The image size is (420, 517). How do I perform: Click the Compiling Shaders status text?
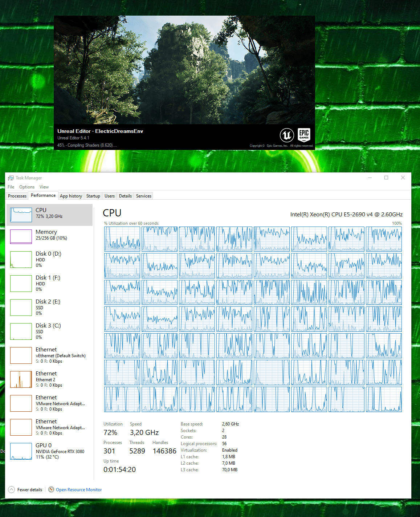point(87,145)
